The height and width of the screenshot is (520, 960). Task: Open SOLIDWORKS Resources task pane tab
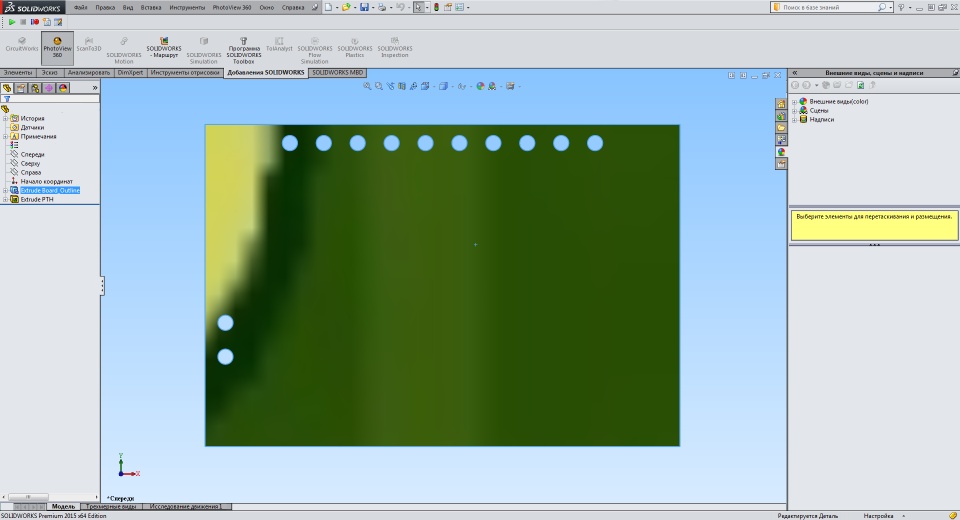(781, 104)
